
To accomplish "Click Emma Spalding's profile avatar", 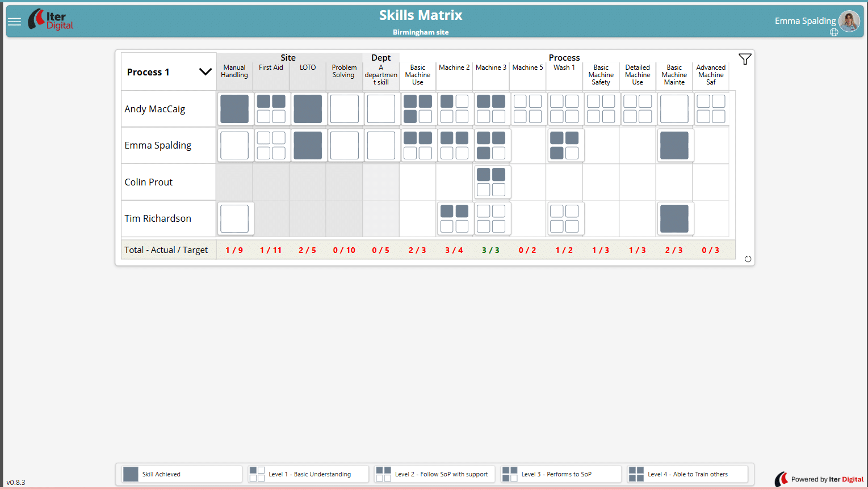I will click(849, 21).
